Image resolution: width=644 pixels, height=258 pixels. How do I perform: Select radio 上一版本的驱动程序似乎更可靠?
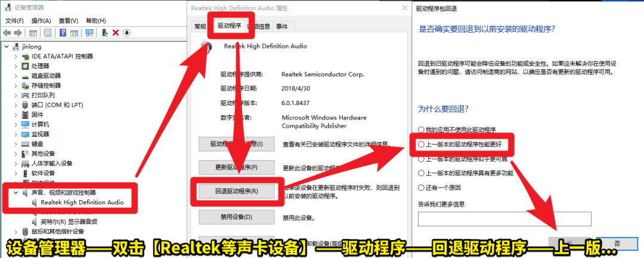tap(421, 159)
